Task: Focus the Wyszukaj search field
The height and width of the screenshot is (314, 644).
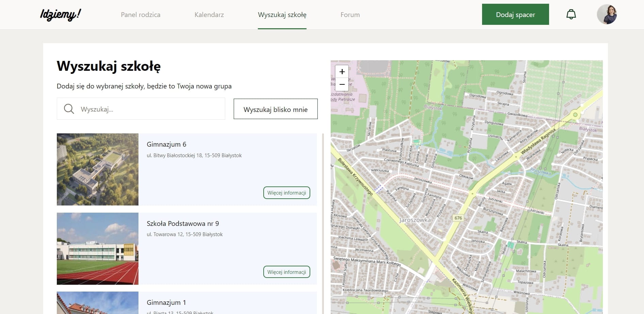Action: pyautogui.click(x=150, y=109)
